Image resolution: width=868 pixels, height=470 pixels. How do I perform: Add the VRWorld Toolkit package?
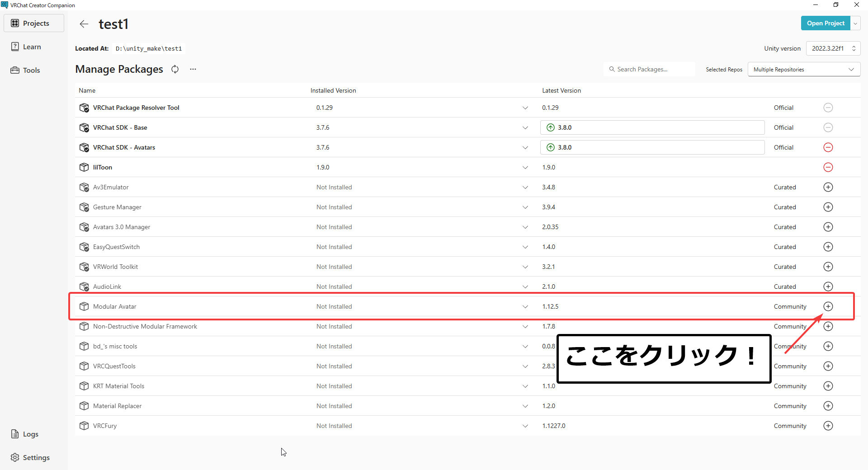click(x=828, y=267)
